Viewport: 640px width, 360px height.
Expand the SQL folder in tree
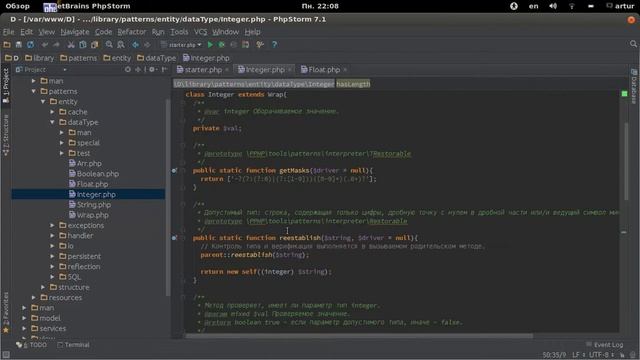(53, 277)
